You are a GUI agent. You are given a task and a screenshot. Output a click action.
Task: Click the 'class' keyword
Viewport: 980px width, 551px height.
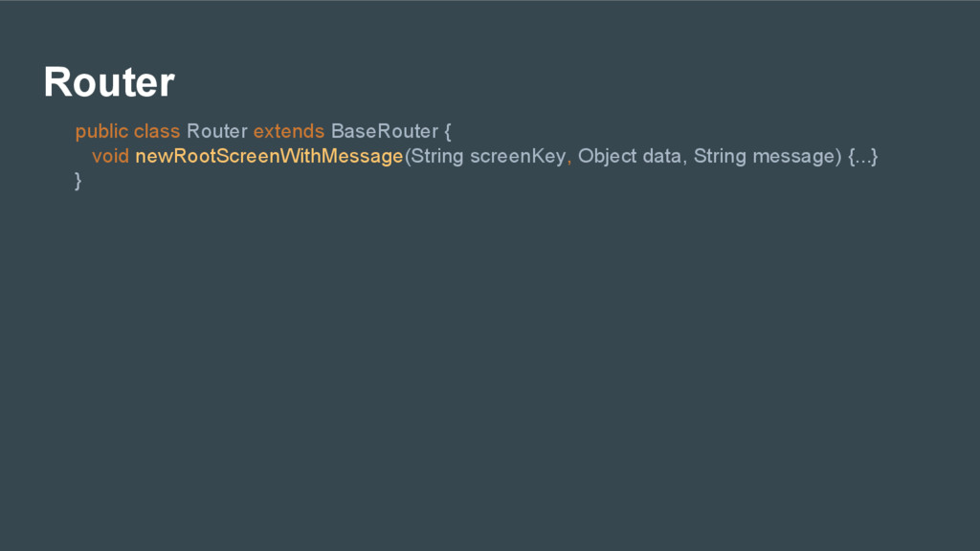point(157,131)
